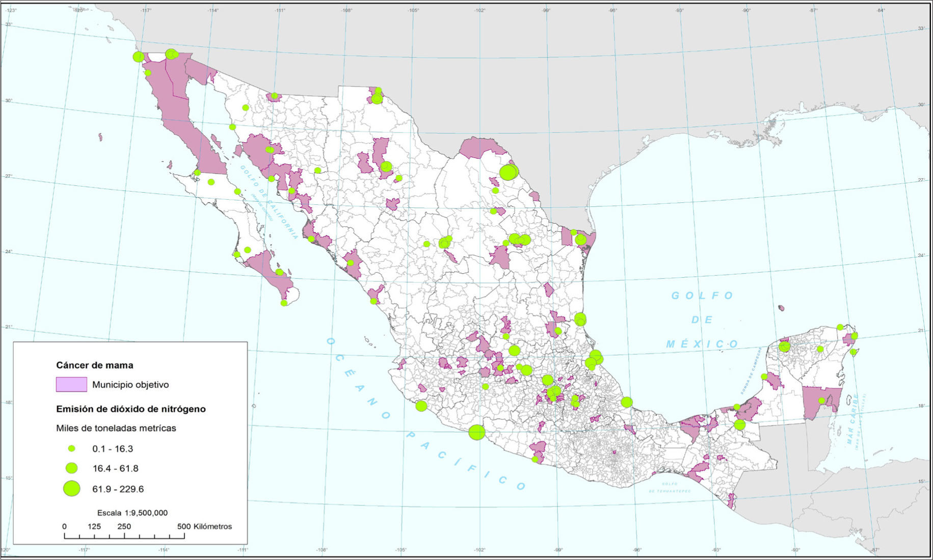Click the green circle at the northwest border corner
Screen dimensions: 933x560
pos(138,57)
